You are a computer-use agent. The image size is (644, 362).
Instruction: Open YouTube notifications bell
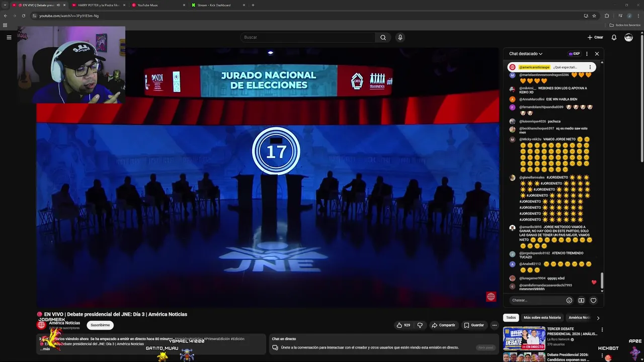pos(614,37)
